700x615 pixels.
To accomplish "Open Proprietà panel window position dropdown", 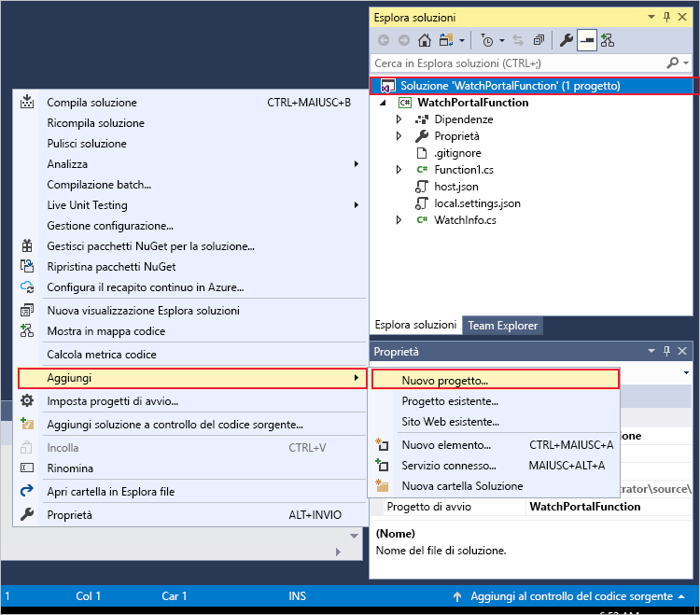I will tap(651, 351).
